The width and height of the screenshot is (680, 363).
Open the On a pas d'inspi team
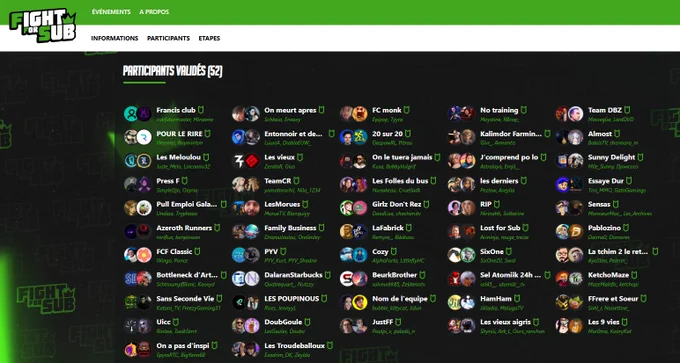[x=183, y=346]
